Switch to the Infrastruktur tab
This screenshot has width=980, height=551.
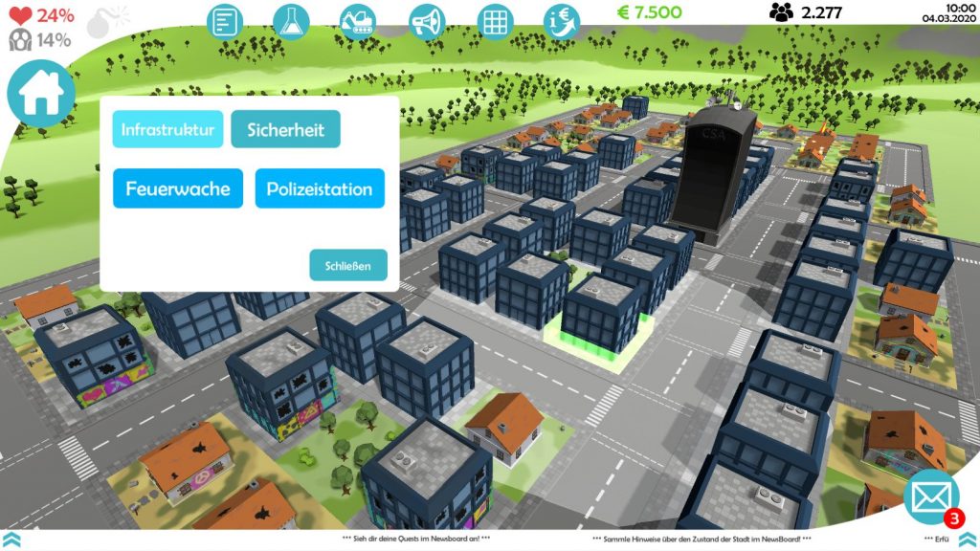(167, 129)
